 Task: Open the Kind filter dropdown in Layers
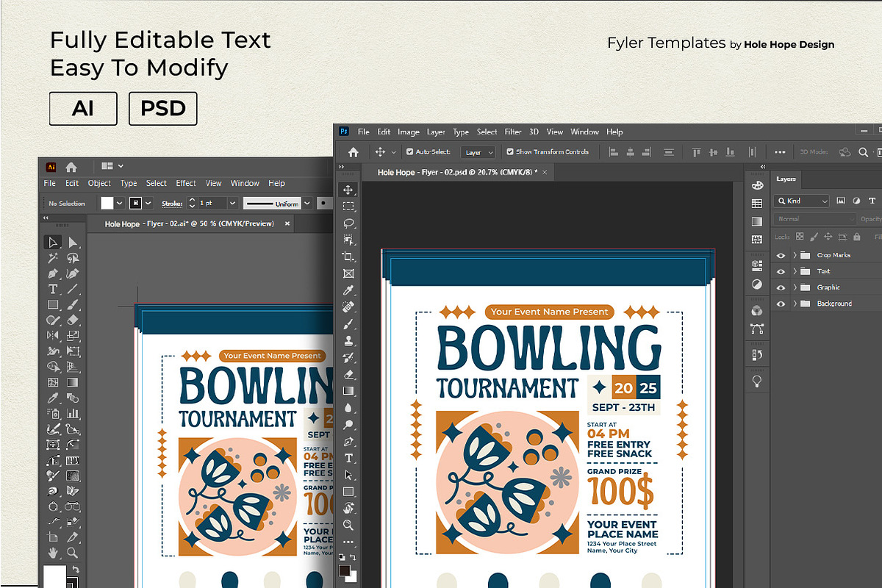click(x=802, y=201)
